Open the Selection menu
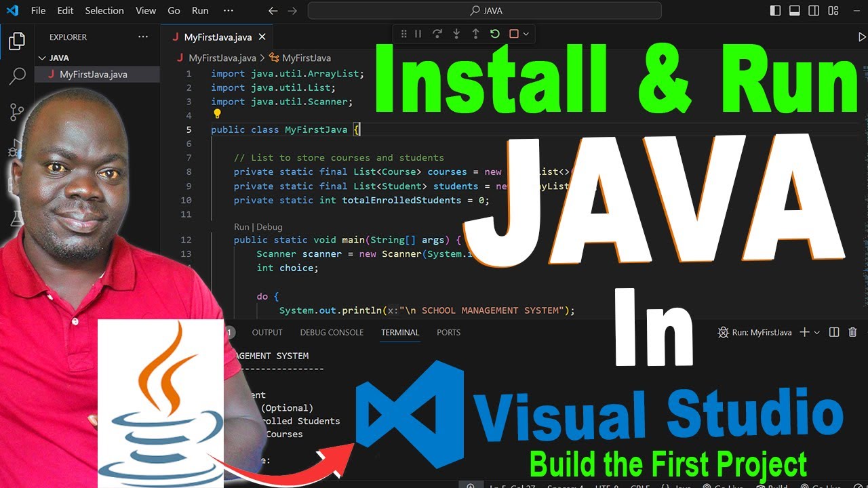Screen dimensions: 868x488 (x=104, y=11)
